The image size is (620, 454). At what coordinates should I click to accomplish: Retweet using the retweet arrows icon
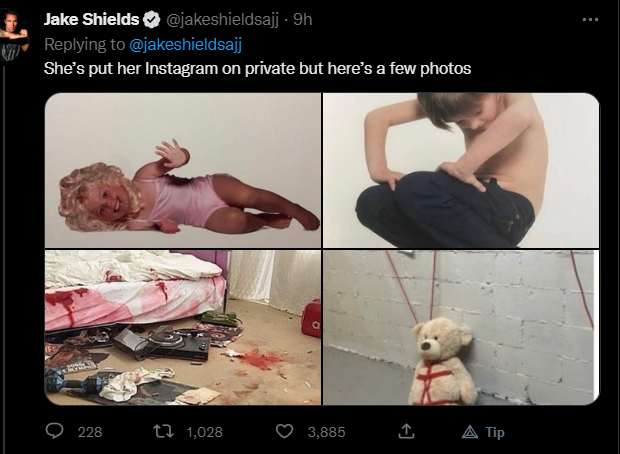[163, 431]
